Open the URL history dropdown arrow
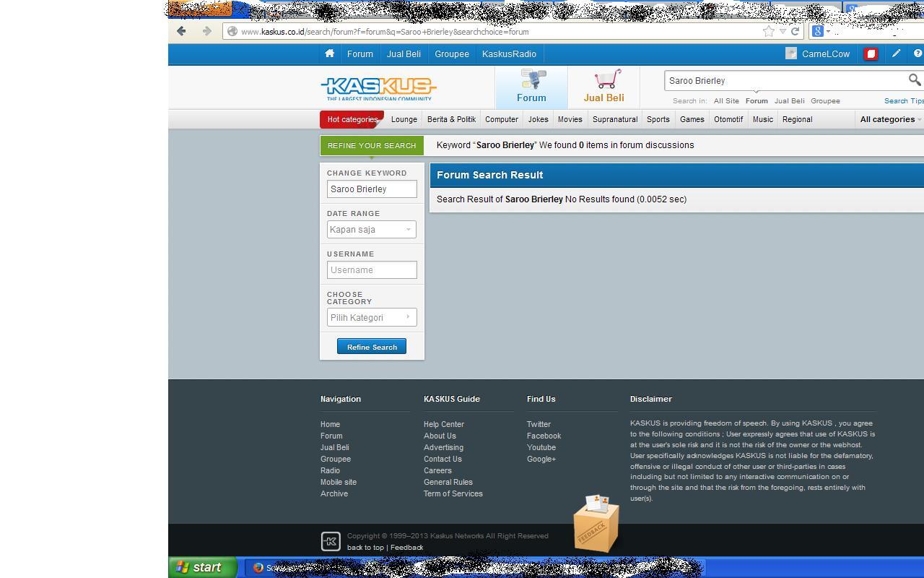 (783, 32)
